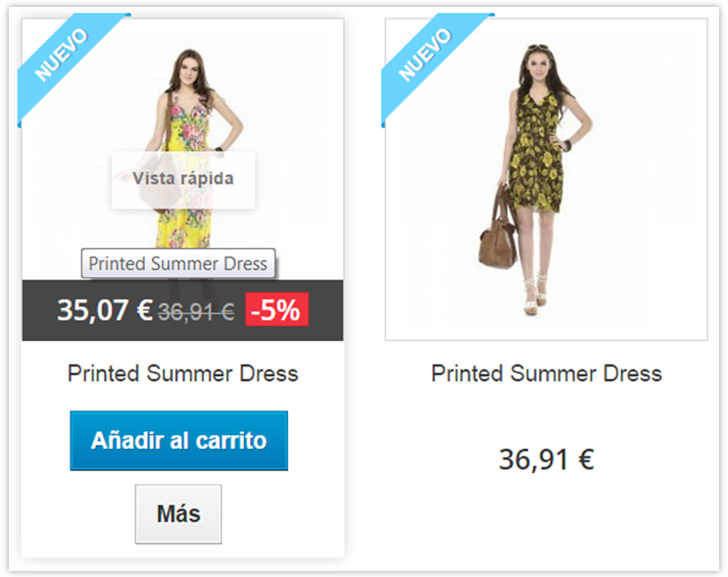The height and width of the screenshot is (577, 728).
Task: Open left Printed Summer Dress title link
Action: (x=183, y=373)
